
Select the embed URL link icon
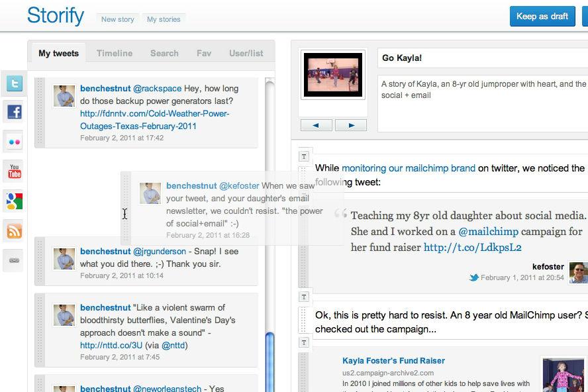tap(15, 260)
